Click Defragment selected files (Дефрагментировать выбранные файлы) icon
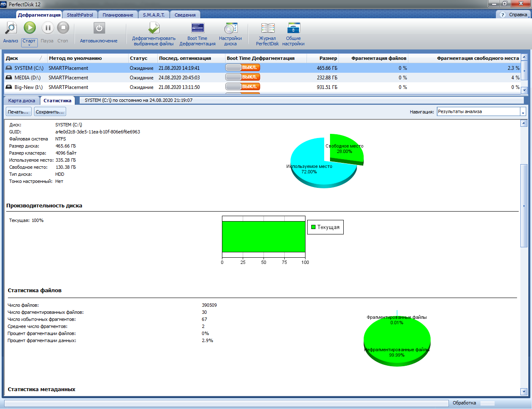Screen dimensions: 532x409 pos(154,28)
